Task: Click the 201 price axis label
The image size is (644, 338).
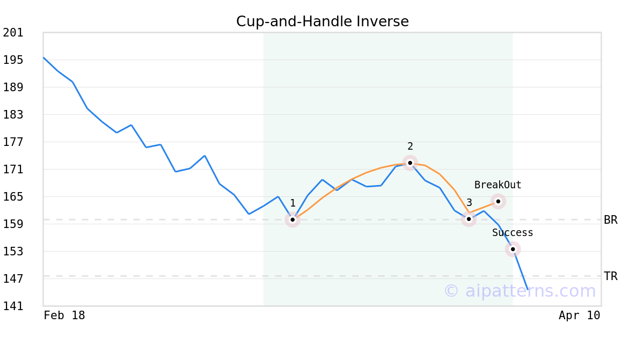Action: point(13,33)
